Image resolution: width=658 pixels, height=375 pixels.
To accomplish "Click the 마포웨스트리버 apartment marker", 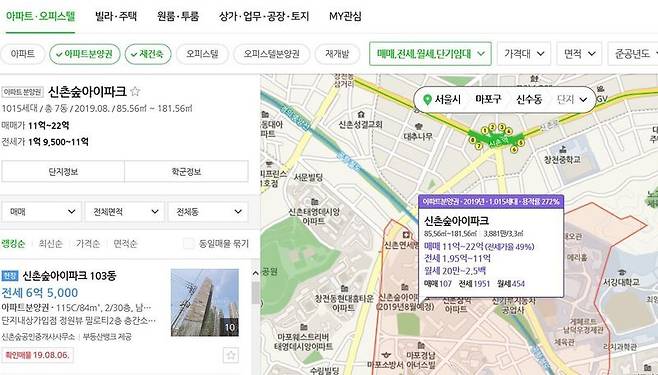I will click(303, 327).
